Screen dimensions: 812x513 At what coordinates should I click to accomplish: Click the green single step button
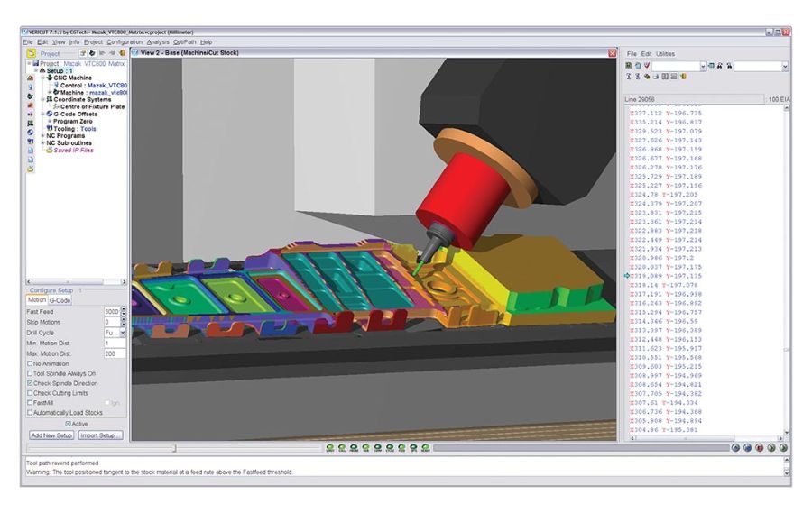click(x=771, y=448)
